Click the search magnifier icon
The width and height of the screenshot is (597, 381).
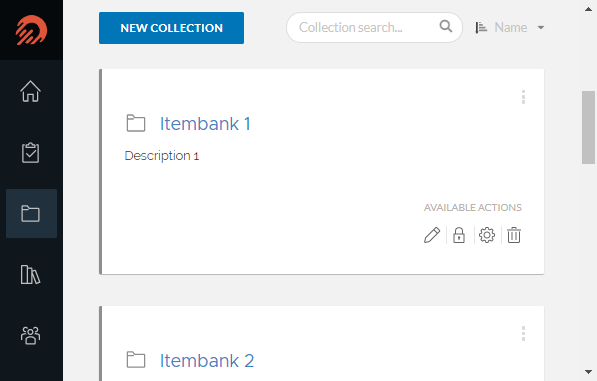point(446,26)
